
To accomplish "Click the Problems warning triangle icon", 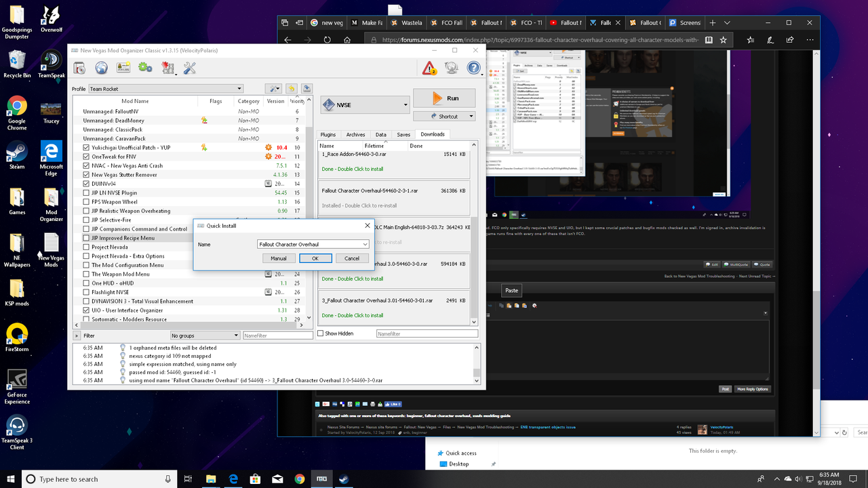I will [x=429, y=68].
